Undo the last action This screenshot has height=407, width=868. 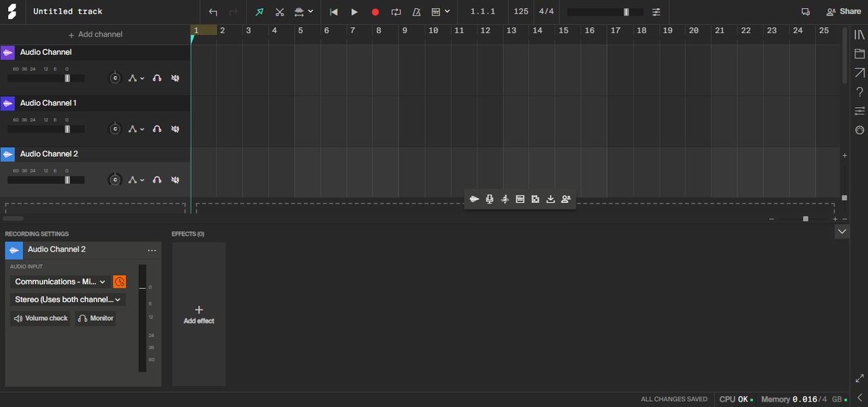(x=214, y=12)
